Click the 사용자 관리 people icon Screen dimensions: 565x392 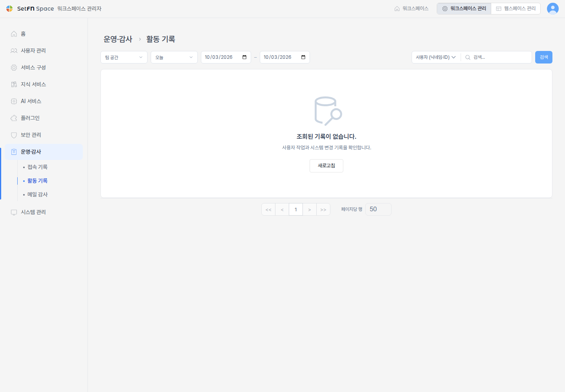(x=14, y=51)
